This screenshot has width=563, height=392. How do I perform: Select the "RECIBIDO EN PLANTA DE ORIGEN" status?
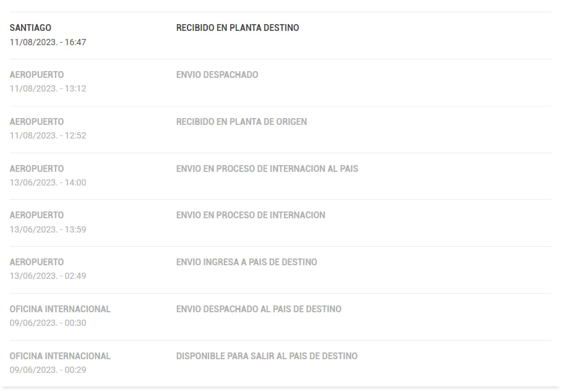pos(241,122)
